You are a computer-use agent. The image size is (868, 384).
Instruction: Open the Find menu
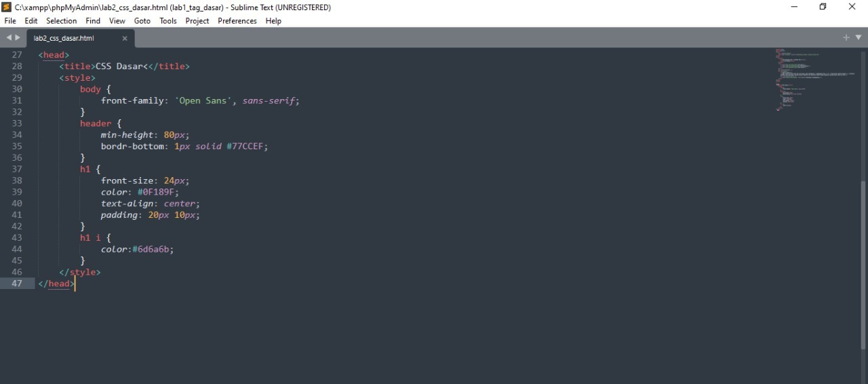pos(93,21)
